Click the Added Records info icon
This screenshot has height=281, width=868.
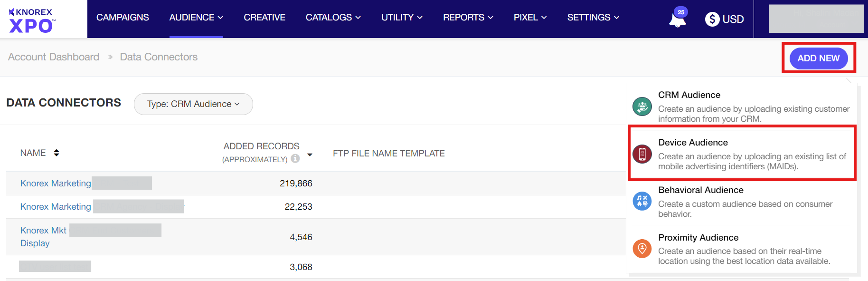(x=295, y=159)
